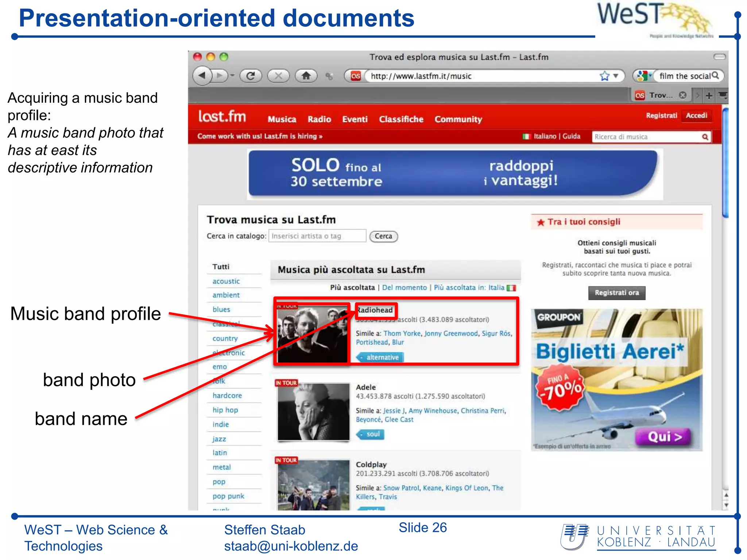Open a new tab with plus button
747x560 pixels.
point(709,96)
